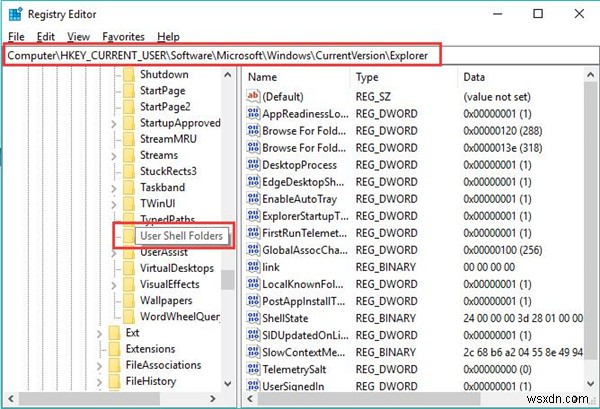Click the Extensions folder icon
The image size is (600, 409).
pyautogui.click(x=115, y=349)
